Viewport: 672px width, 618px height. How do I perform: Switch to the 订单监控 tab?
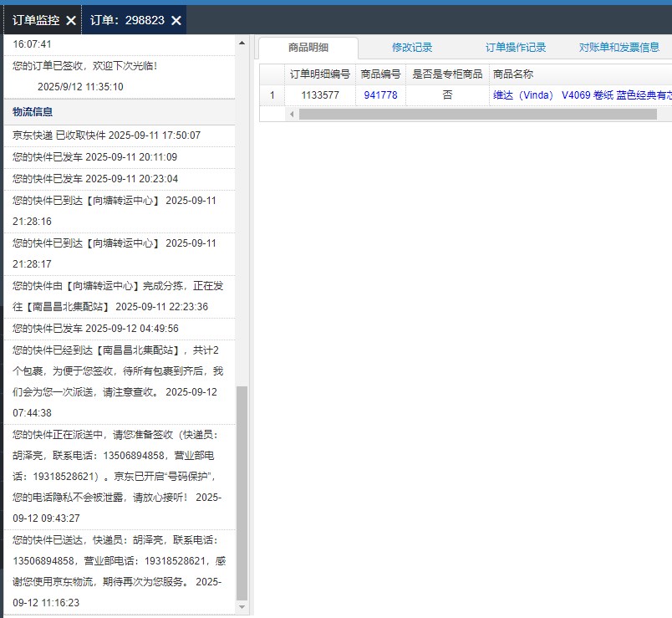[x=35, y=20]
